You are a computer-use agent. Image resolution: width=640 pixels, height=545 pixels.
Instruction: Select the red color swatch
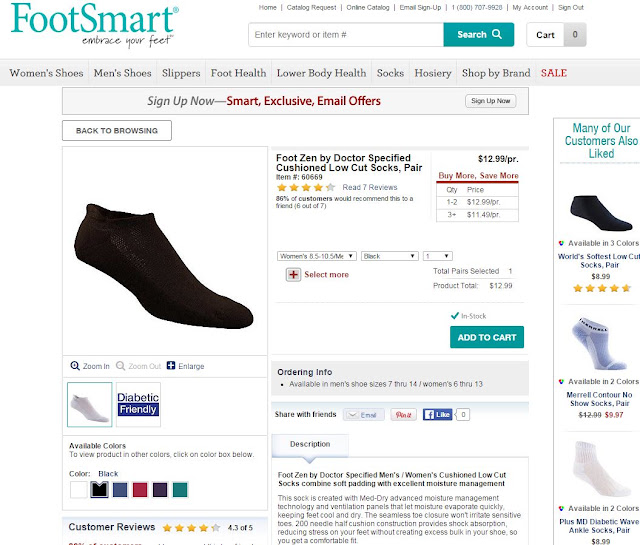140,489
